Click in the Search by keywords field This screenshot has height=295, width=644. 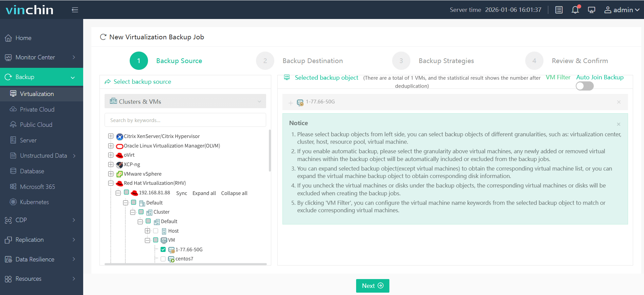tap(185, 120)
